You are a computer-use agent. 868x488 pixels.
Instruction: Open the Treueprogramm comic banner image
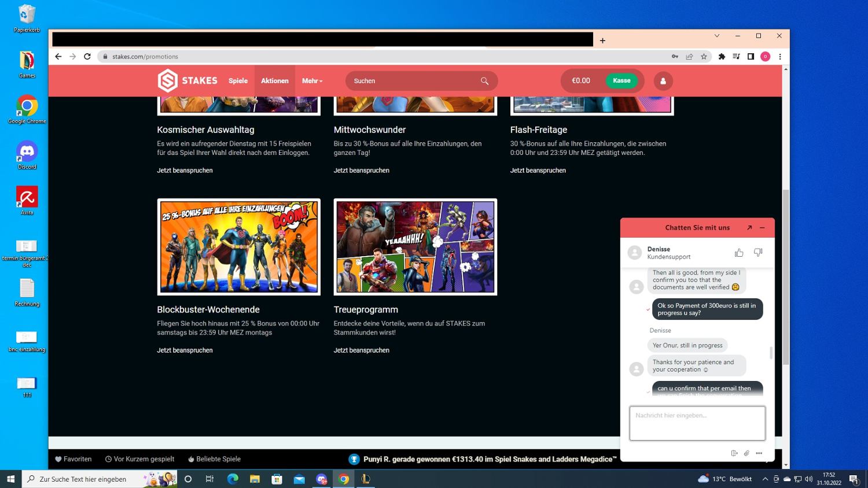415,247
